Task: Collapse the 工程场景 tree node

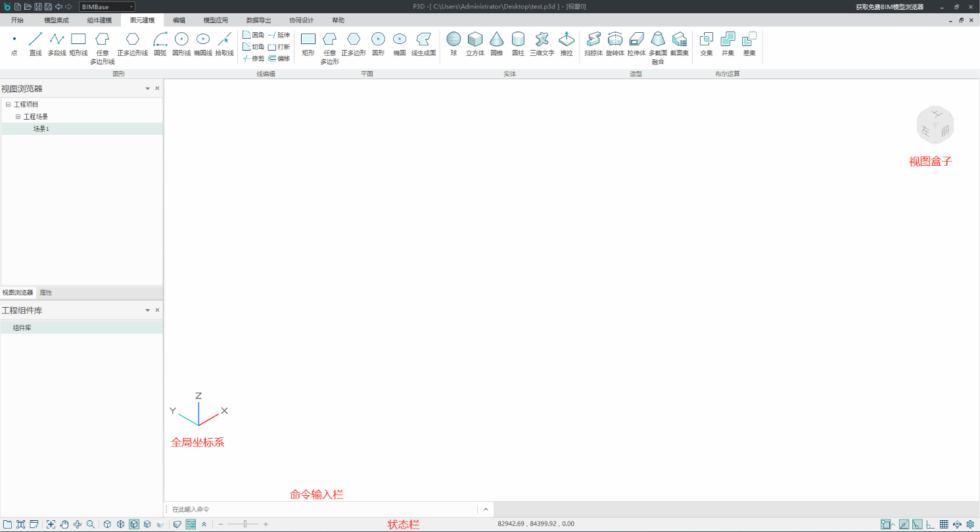Action: (x=18, y=116)
